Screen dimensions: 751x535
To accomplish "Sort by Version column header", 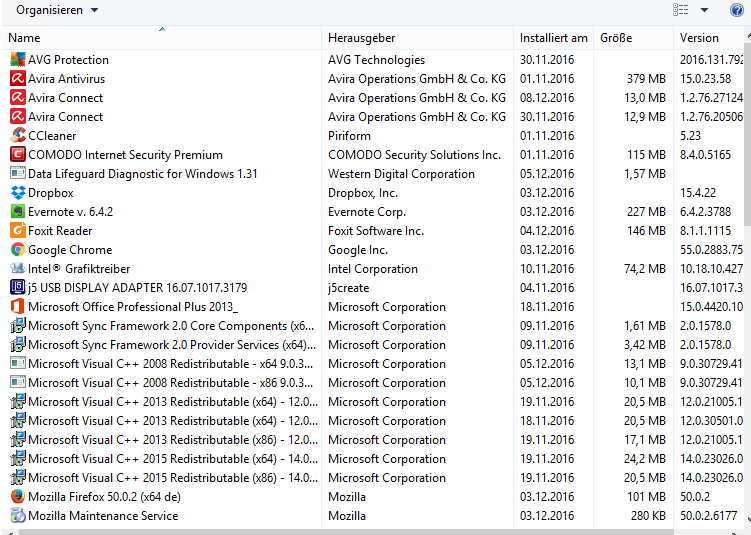I will click(x=709, y=38).
